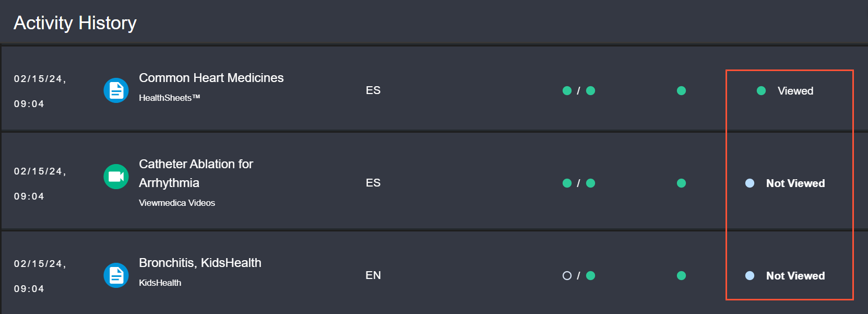Click Not Viewed in the Catheter Ablation row
Screen dimensions: 868x314
point(795,183)
